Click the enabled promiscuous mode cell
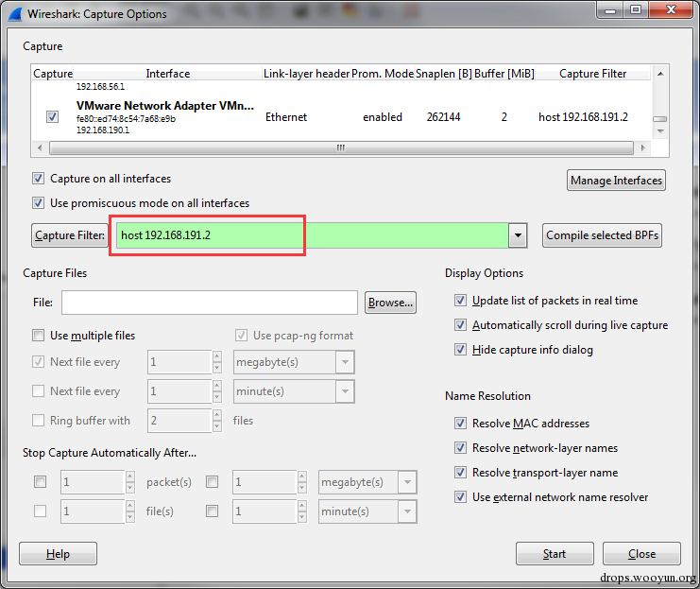The width and height of the screenshot is (700, 589). click(383, 117)
